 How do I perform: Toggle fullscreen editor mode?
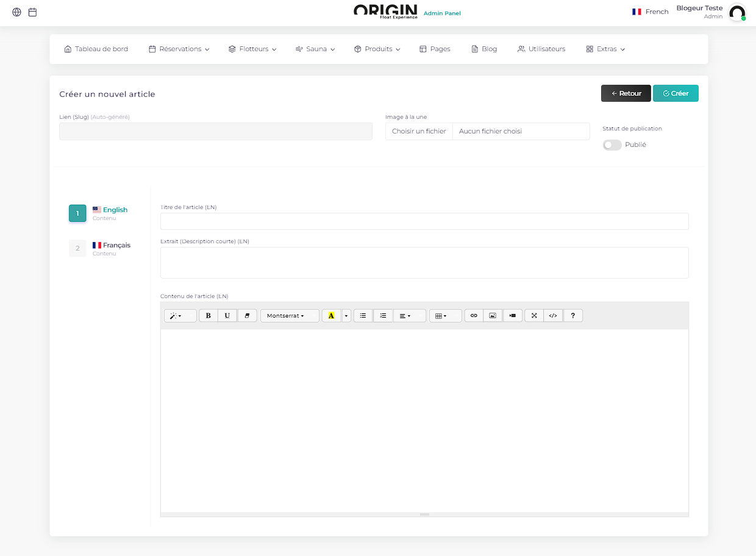pyautogui.click(x=534, y=316)
